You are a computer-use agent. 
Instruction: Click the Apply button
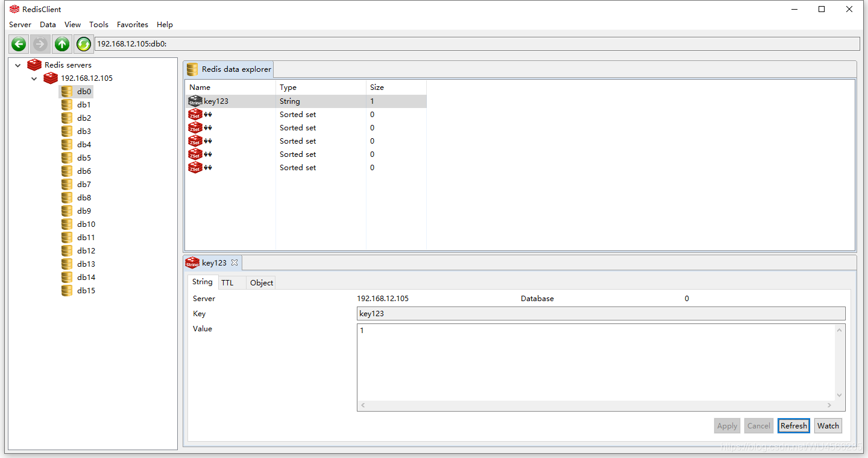(x=727, y=425)
